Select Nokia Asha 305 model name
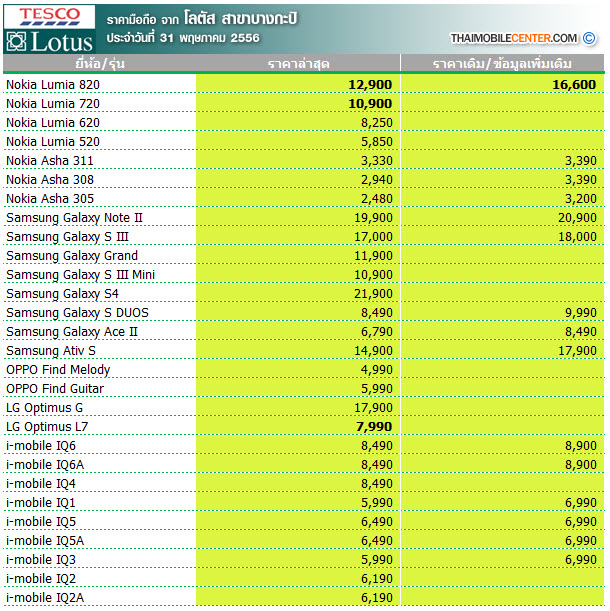 (50, 199)
